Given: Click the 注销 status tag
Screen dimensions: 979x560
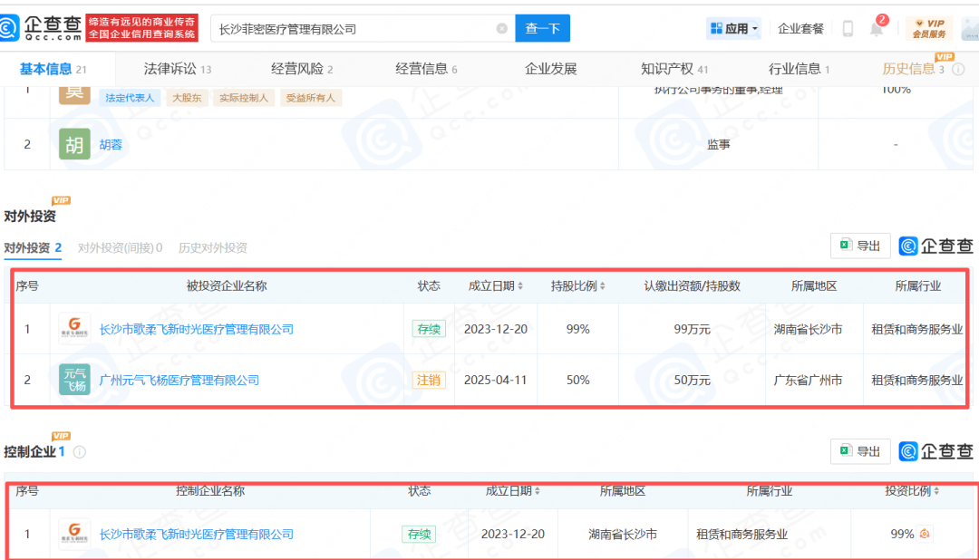Looking at the screenshot, I should click(x=428, y=380).
